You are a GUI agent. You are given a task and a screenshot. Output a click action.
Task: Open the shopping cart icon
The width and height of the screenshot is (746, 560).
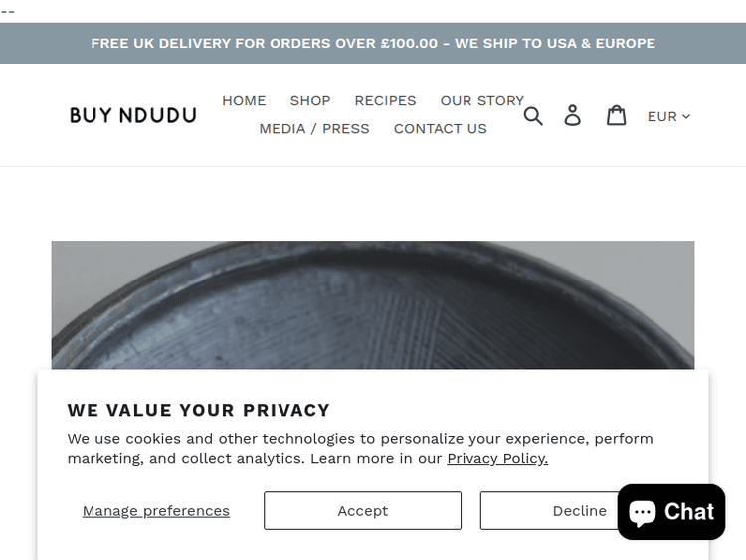click(x=617, y=116)
